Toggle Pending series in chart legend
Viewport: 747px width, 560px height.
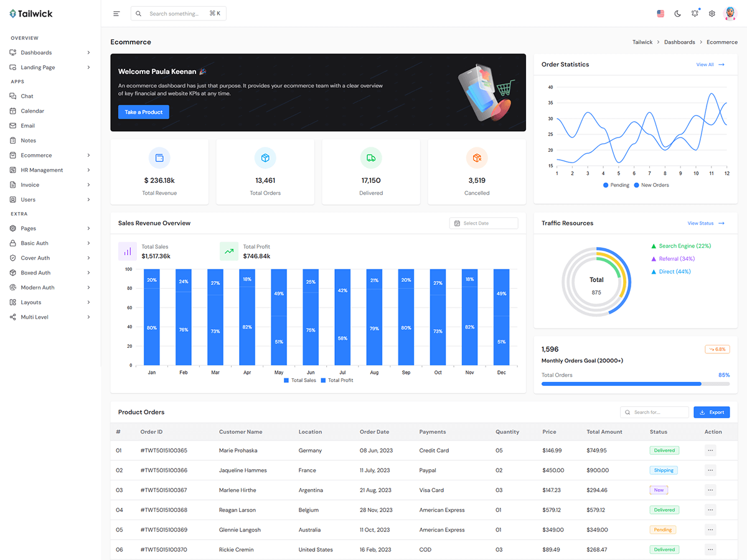[x=616, y=185]
